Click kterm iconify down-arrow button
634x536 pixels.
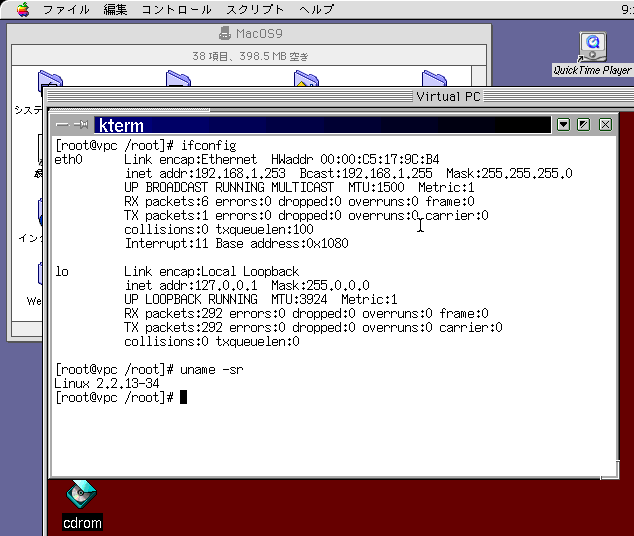point(563,125)
